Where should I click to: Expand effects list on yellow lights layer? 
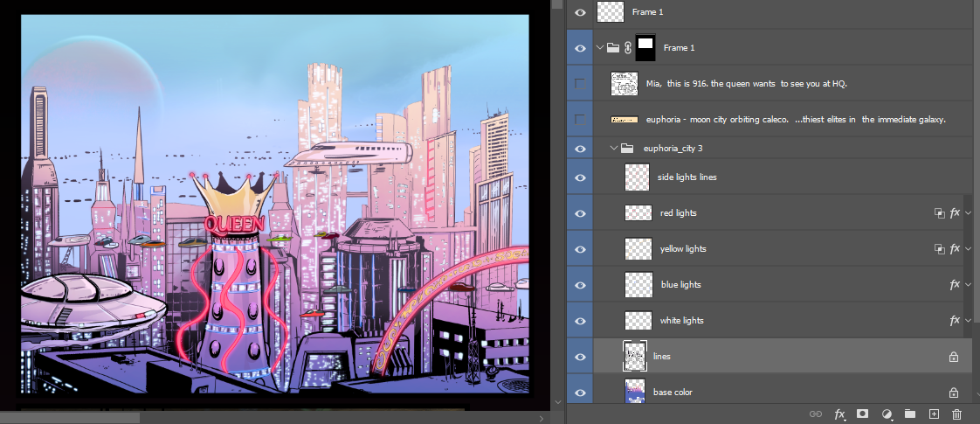[x=969, y=249]
